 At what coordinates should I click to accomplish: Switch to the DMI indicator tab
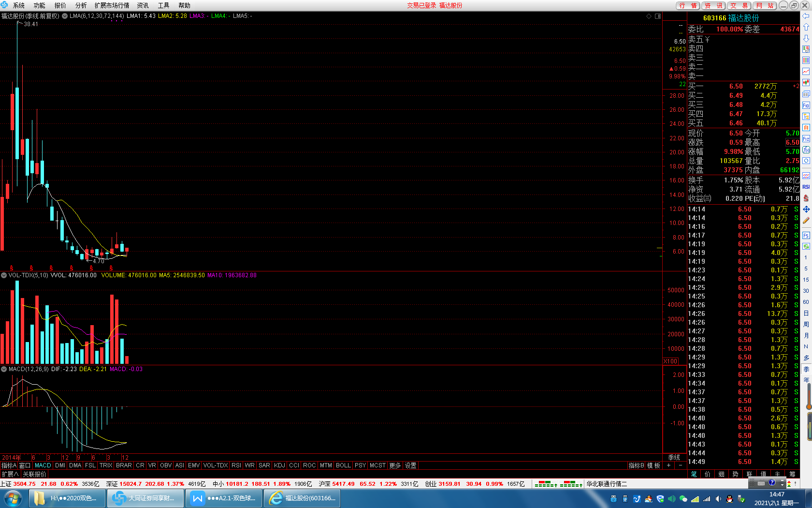[x=60, y=465]
